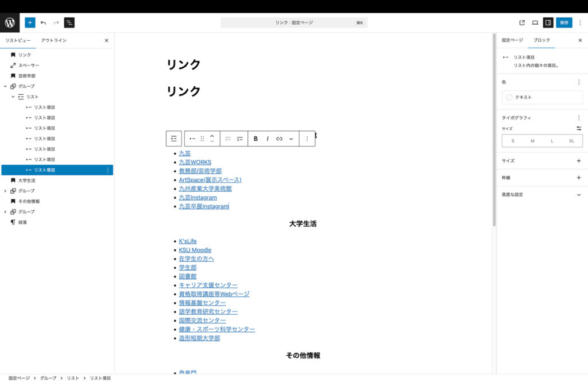Viewport: 588px width, 382px height.
Task: Click the 九芸WORKS link
Action: (x=195, y=163)
